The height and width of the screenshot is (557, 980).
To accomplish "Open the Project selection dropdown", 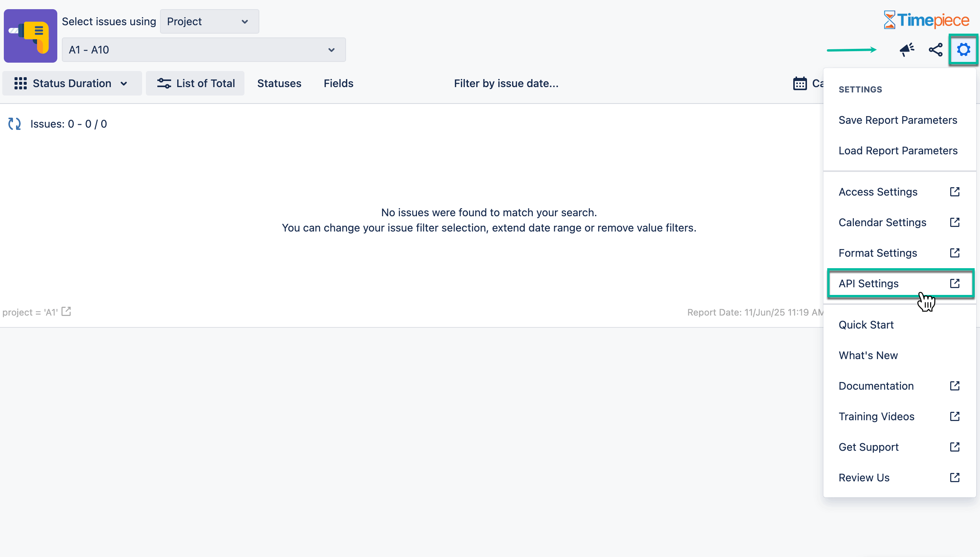I will click(209, 21).
